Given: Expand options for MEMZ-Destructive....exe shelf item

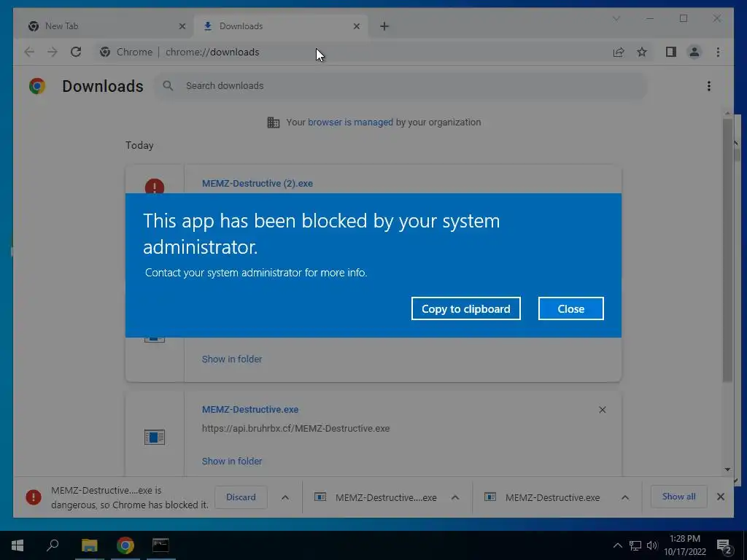Looking at the screenshot, I should click(455, 497).
